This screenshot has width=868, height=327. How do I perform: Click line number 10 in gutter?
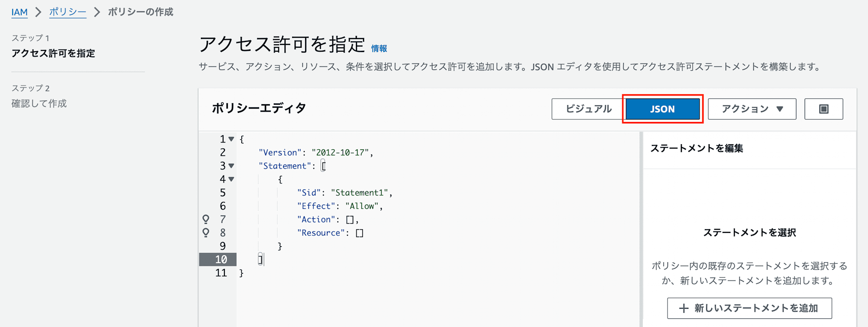221,260
